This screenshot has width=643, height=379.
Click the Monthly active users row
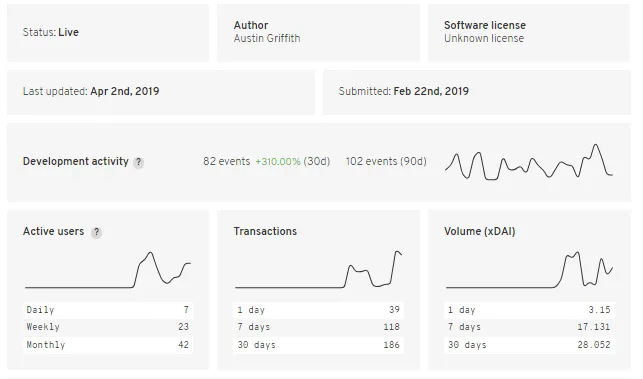[x=108, y=345]
